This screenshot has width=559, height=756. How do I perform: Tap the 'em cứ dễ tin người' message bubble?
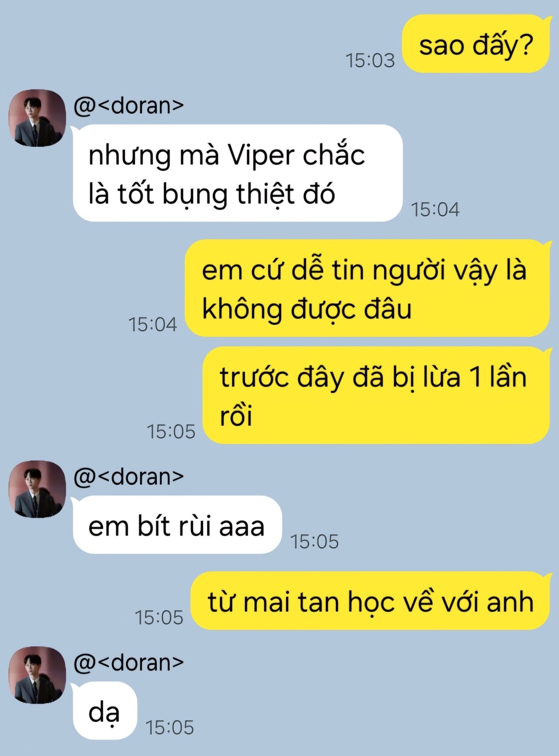[367, 288]
